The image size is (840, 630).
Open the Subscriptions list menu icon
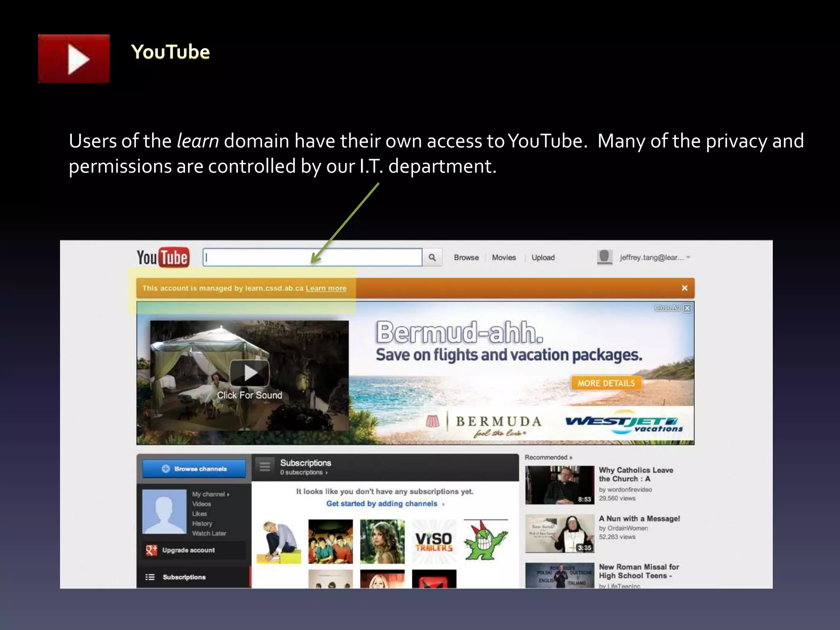[265, 467]
